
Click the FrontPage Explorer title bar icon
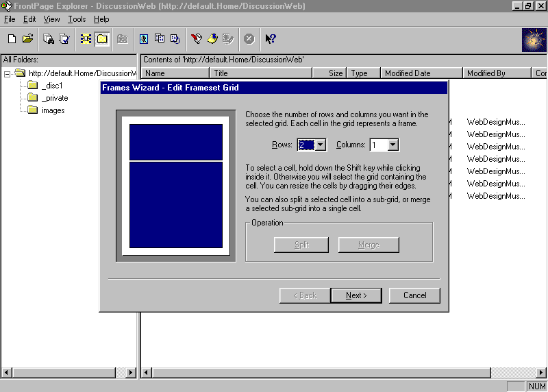(6, 6)
